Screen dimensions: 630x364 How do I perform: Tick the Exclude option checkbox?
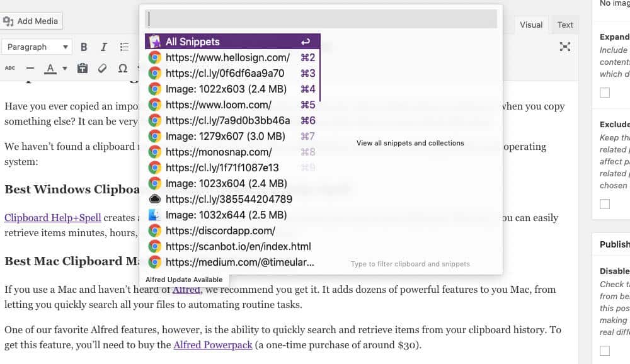(605, 204)
